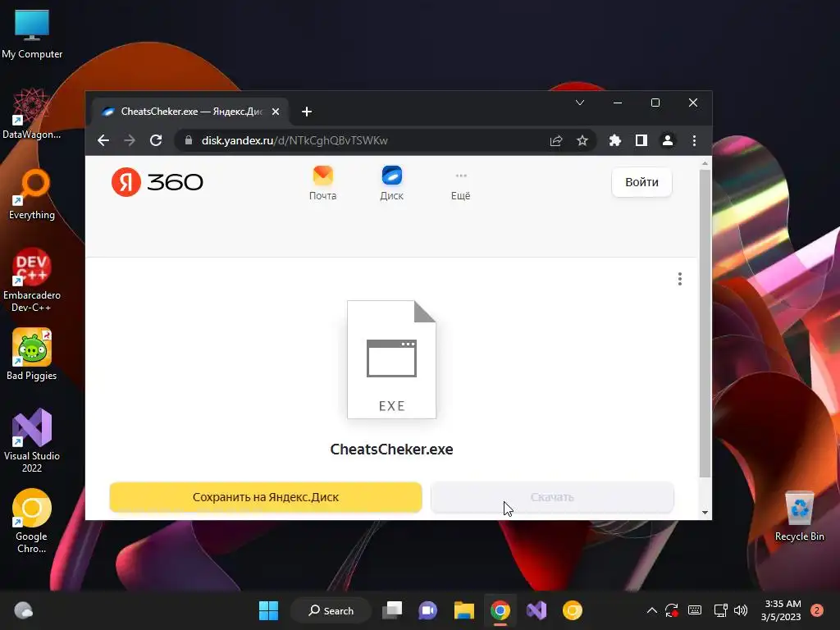The height and width of the screenshot is (630, 840).
Task: Open Visual Studio from taskbar
Action: [536, 610]
